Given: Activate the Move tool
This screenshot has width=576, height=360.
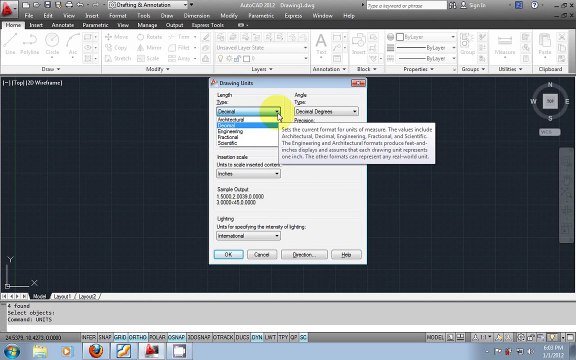Looking at the screenshot, I should [116, 37].
